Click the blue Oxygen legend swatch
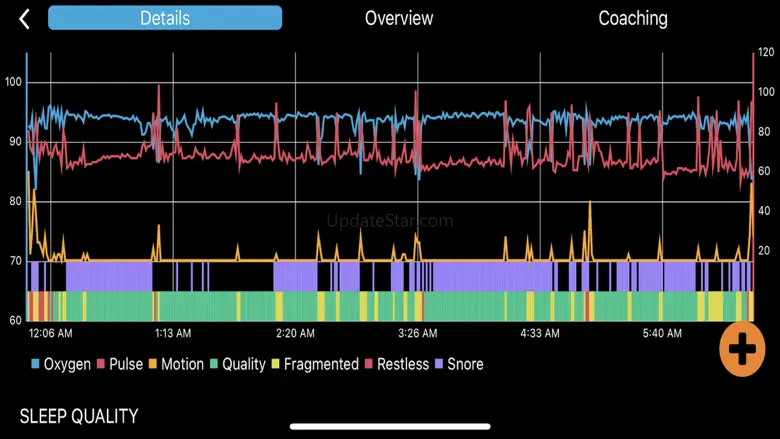 (35, 364)
